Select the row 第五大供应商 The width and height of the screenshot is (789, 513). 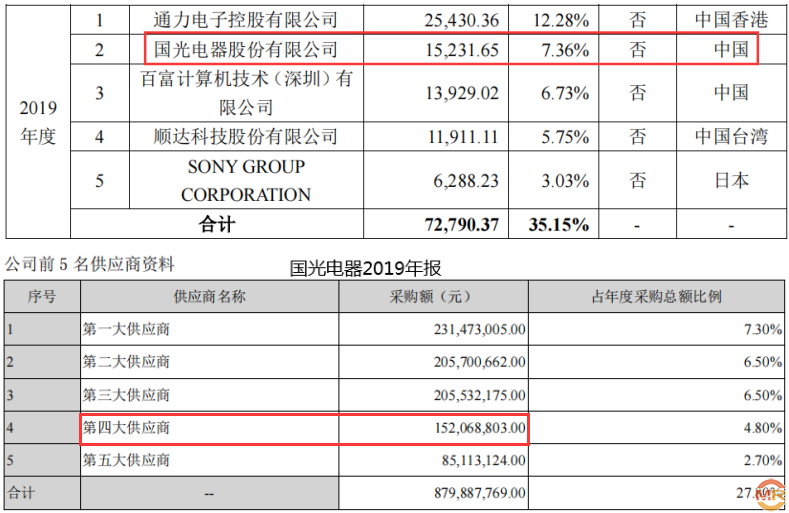(126, 460)
